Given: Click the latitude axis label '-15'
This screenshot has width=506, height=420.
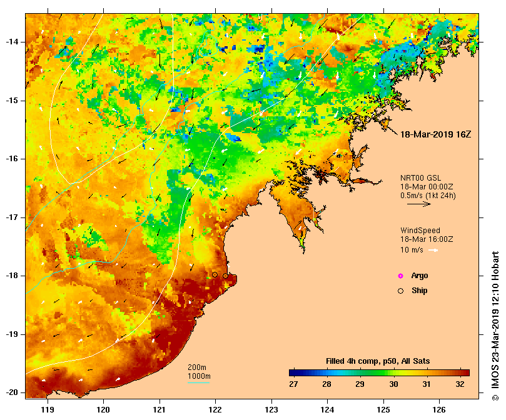Looking at the screenshot, I should coord(12,101).
